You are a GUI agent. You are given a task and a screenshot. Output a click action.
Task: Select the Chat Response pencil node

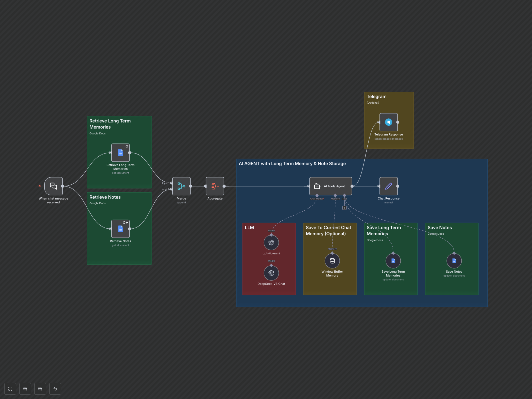[x=388, y=186]
